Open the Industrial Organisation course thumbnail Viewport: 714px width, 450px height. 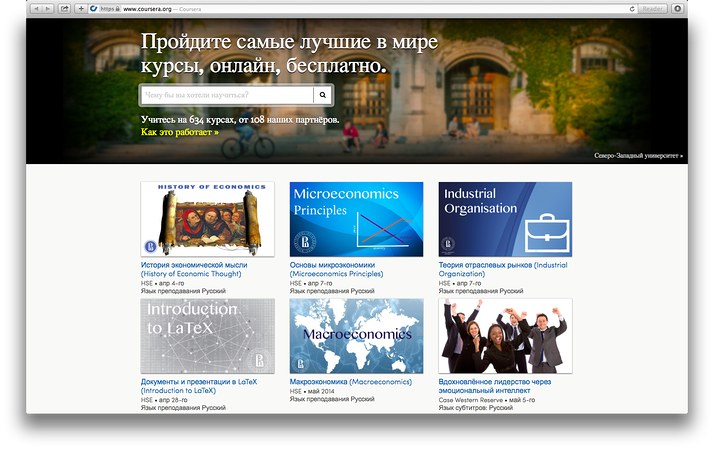505,219
